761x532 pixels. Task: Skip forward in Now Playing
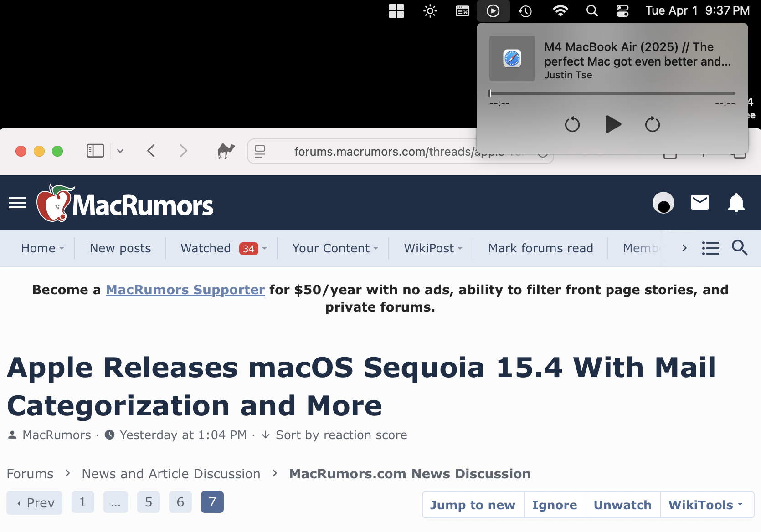653,124
